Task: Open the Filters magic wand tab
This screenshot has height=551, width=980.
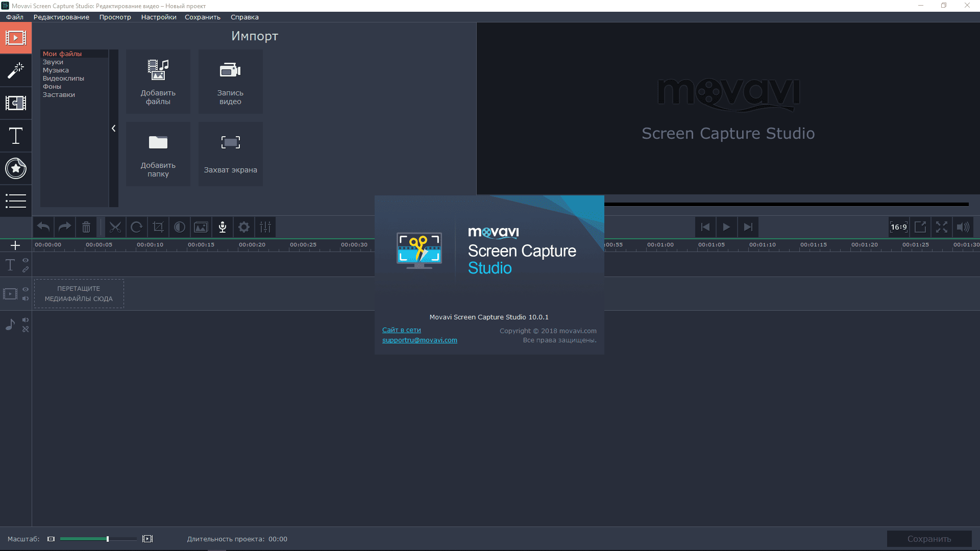Action: click(16, 70)
